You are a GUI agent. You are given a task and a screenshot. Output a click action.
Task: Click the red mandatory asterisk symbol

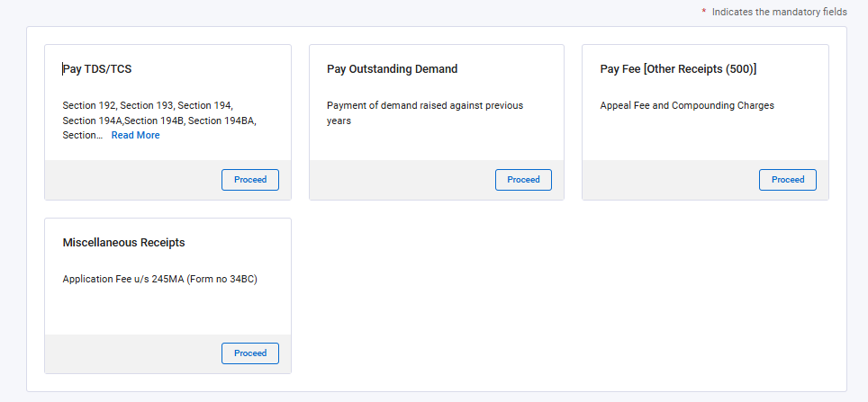click(703, 12)
